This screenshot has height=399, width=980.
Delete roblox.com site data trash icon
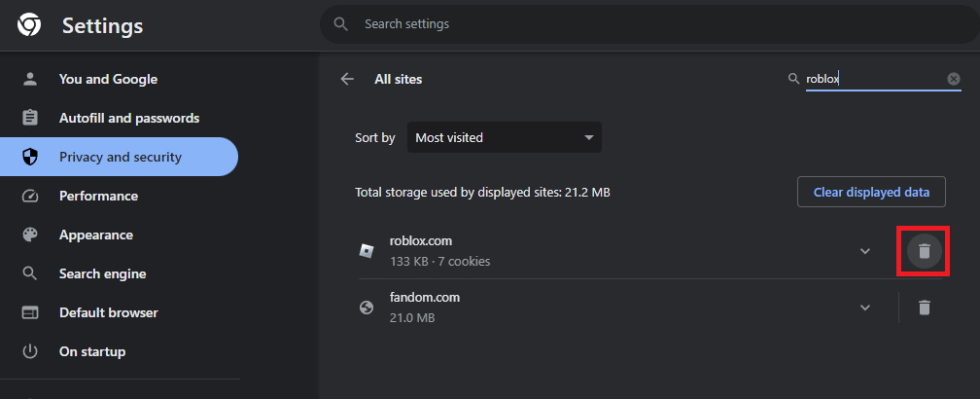click(x=925, y=251)
